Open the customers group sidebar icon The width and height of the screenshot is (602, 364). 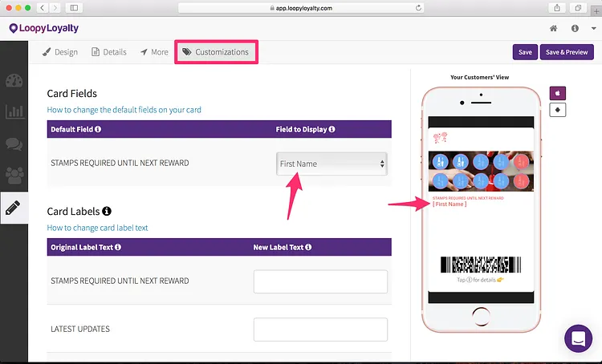click(x=14, y=176)
